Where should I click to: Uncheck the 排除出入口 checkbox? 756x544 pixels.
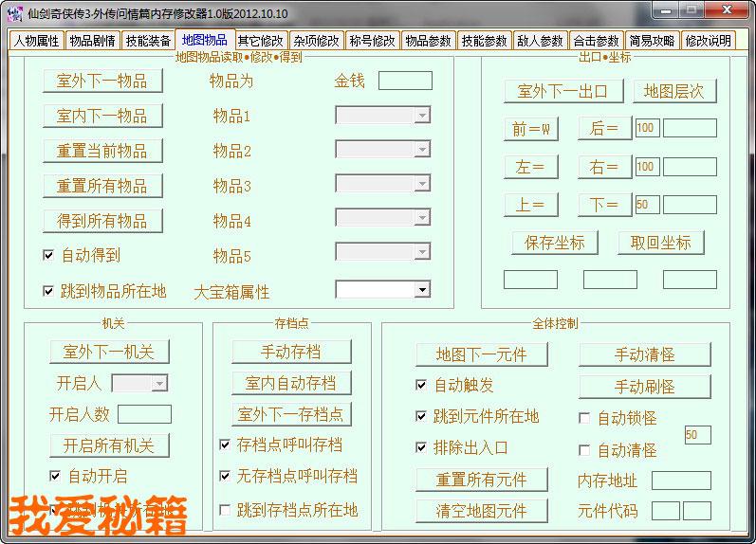[x=421, y=447]
